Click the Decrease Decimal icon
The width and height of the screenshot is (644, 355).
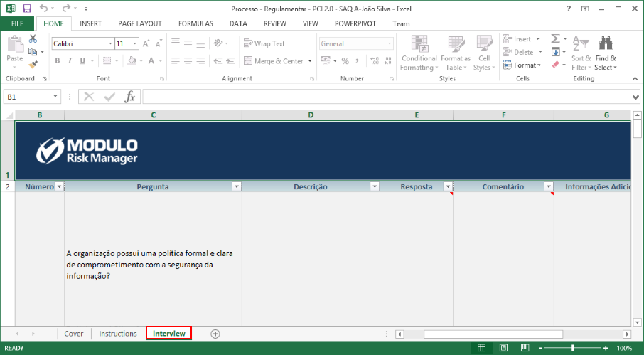click(387, 61)
